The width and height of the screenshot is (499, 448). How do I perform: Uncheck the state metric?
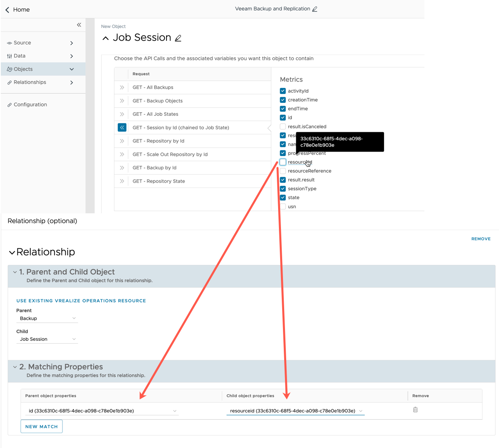[x=283, y=198]
